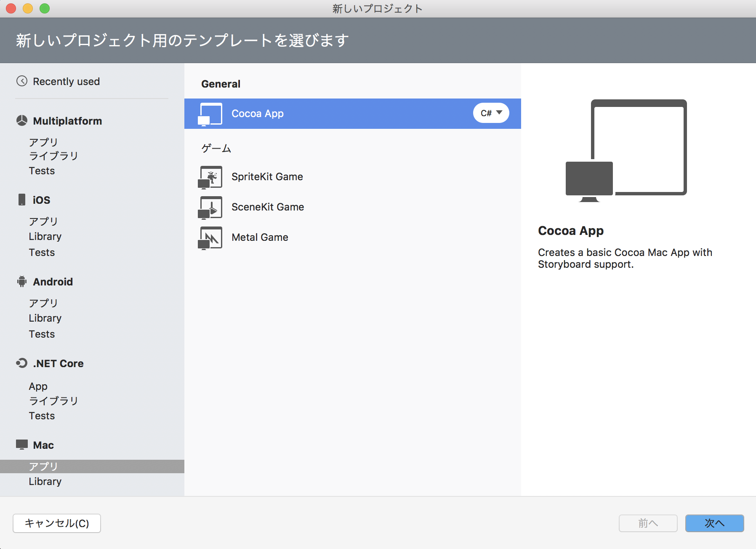756x549 pixels.
Task: Select Tests under Android
Action: coord(42,334)
